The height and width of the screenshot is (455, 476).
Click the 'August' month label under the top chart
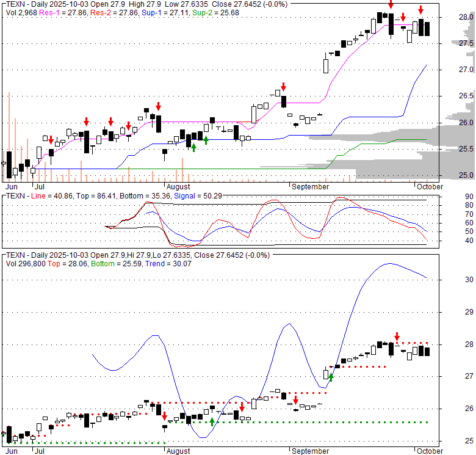[x=178, y=187]
